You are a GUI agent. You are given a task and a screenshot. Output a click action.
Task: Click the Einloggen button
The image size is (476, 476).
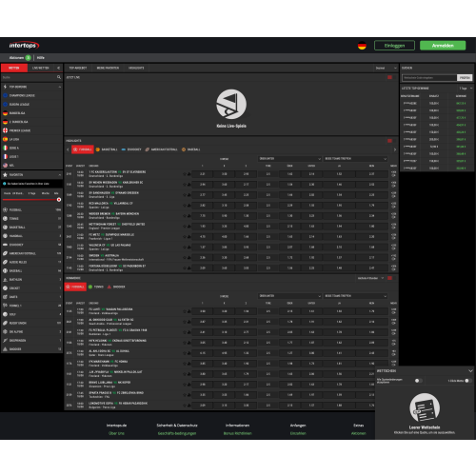(394, 46)
